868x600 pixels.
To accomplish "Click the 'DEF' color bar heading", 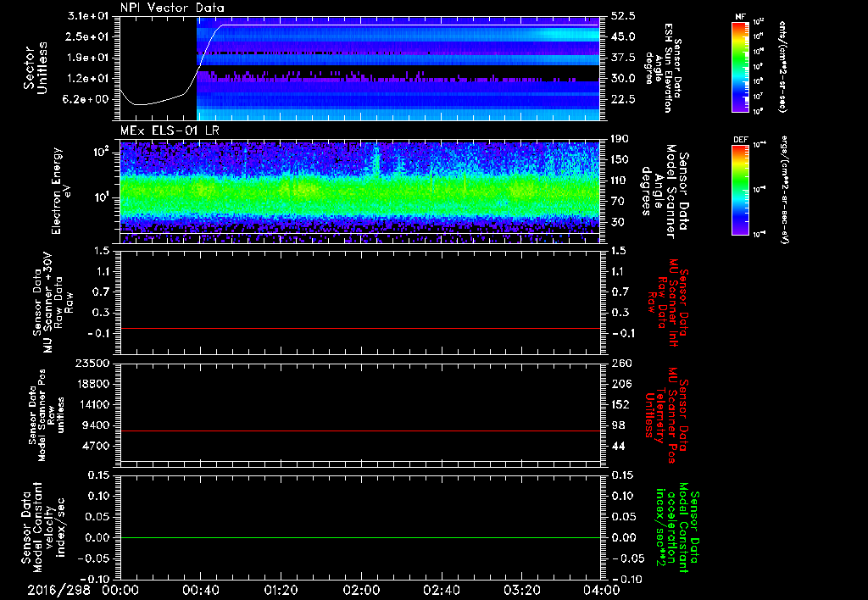I will pyautogui.click(x=740, y=140).
